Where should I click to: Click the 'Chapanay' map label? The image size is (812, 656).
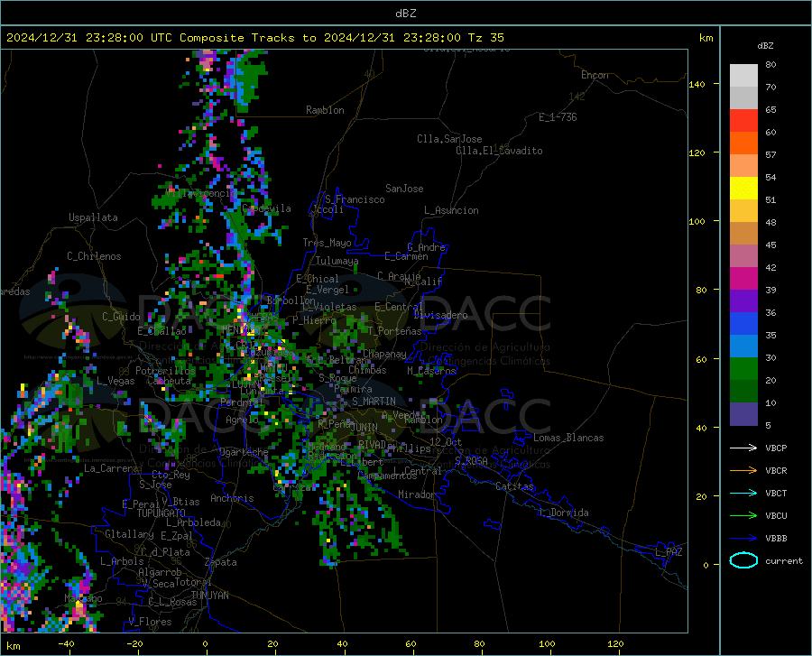(384, 354)
